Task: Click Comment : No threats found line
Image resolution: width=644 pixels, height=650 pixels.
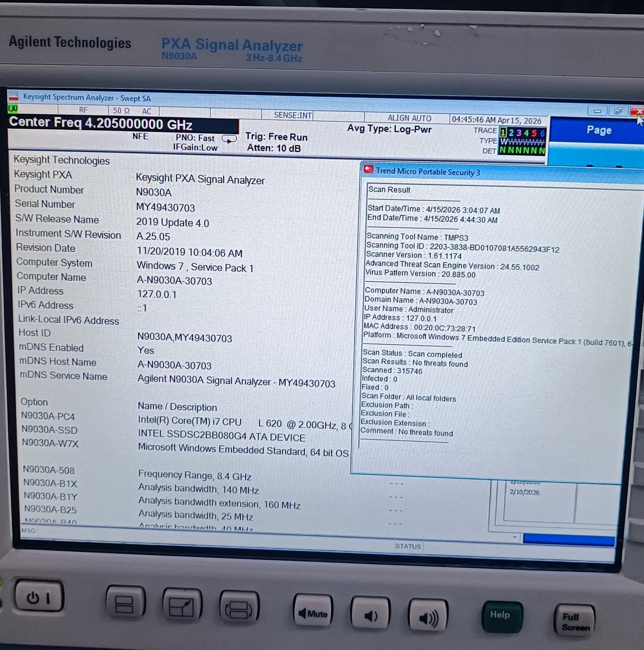Action: 406,432
